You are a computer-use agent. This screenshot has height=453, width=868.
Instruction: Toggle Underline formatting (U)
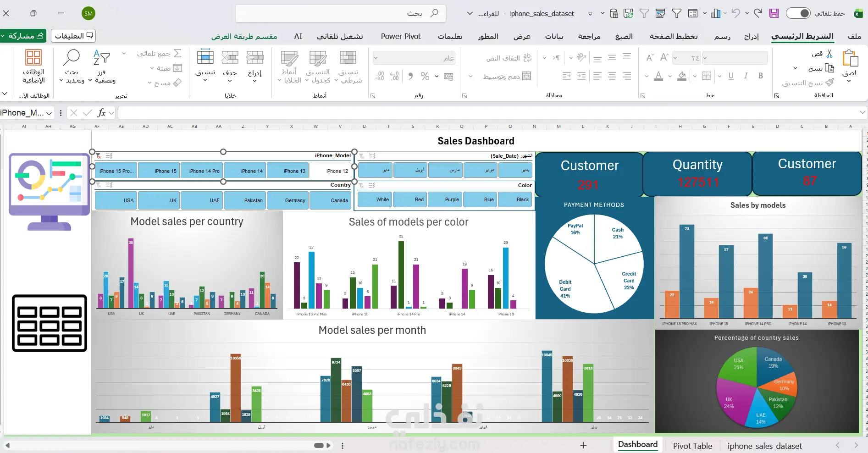tap(731, 76)
